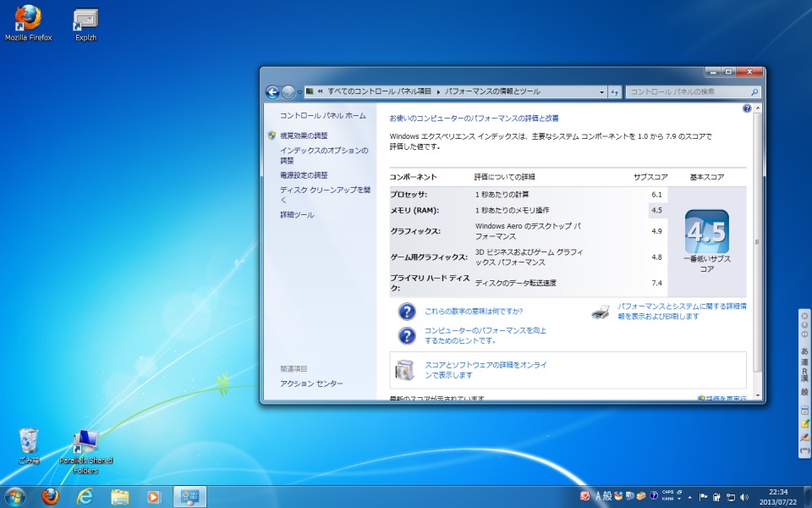Click the 4.5 base score badge
This screenshot has width=812, height=508.
707,231
